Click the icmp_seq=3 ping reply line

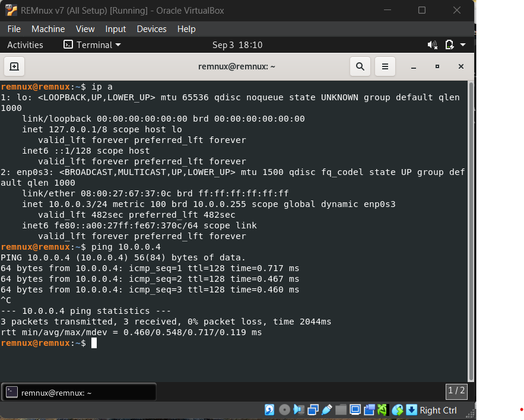(150, 289)
